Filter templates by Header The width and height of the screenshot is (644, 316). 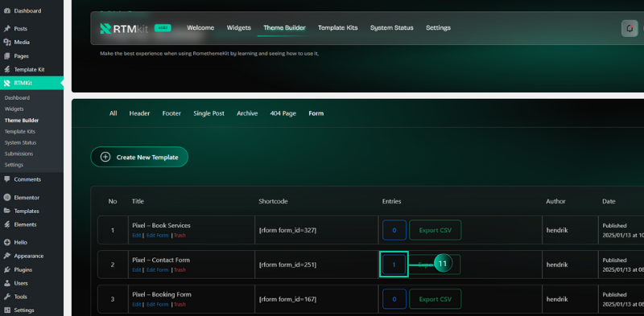click(x=139, y=113)
